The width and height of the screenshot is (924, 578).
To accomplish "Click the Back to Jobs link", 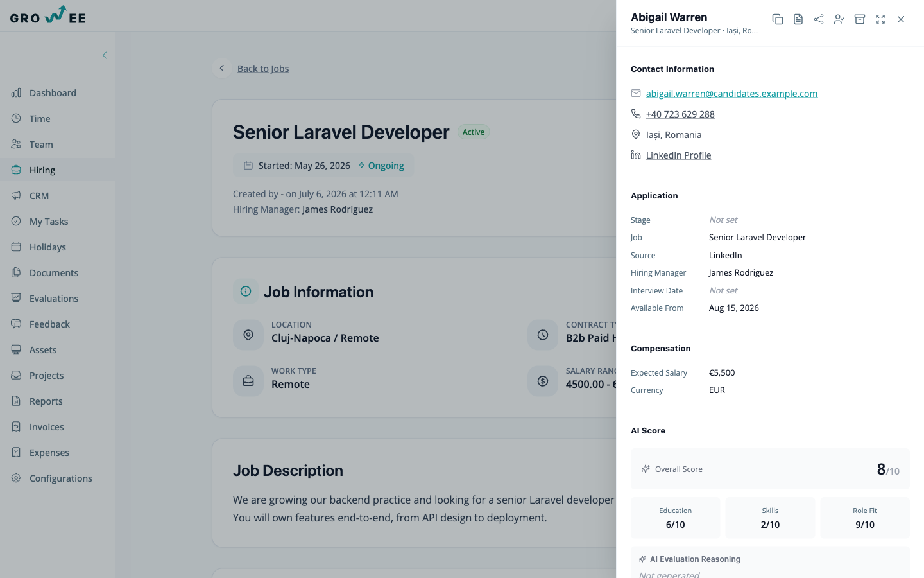I will (x=263, y=69).
